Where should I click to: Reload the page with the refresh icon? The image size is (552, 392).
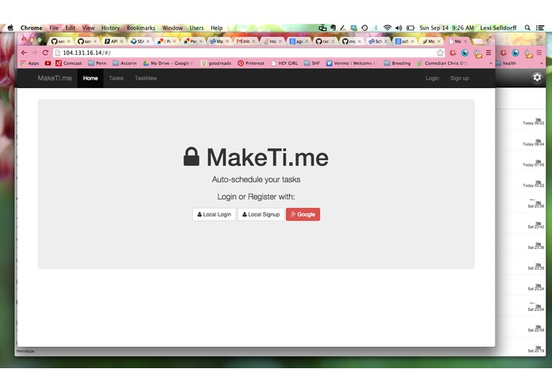[x=45, y=52]
